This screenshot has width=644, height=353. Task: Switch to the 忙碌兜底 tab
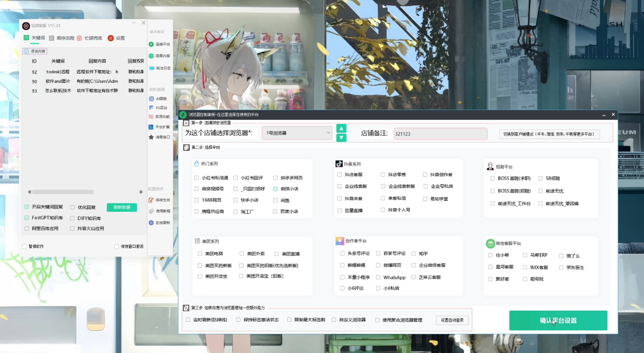pos(90,38)
